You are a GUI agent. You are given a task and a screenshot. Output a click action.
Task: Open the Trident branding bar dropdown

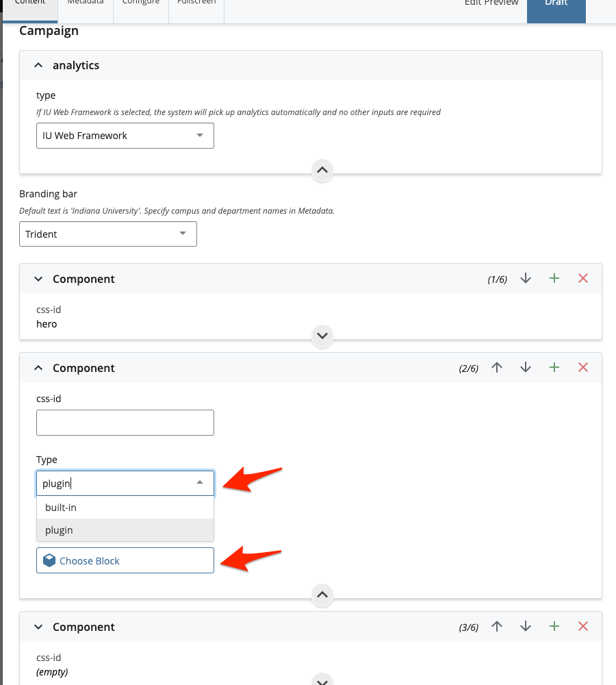[x=108, y=234]
